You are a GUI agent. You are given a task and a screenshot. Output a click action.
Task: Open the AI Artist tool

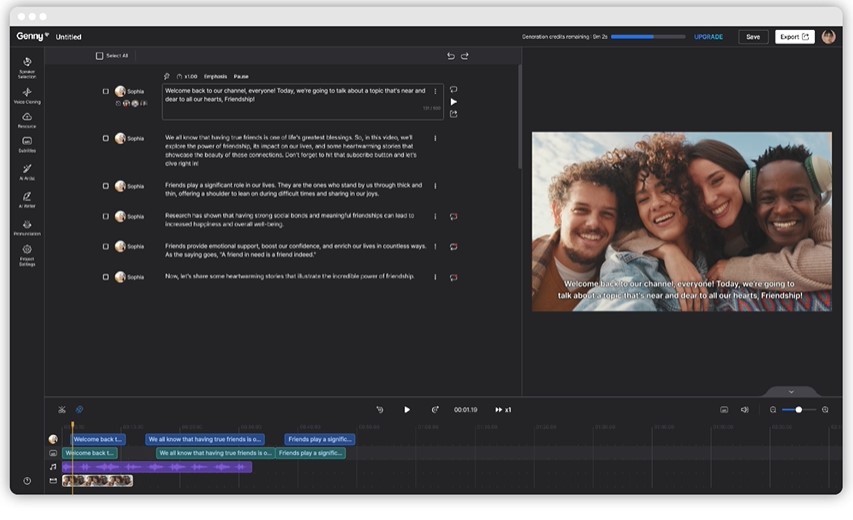[x=27, y=172]
